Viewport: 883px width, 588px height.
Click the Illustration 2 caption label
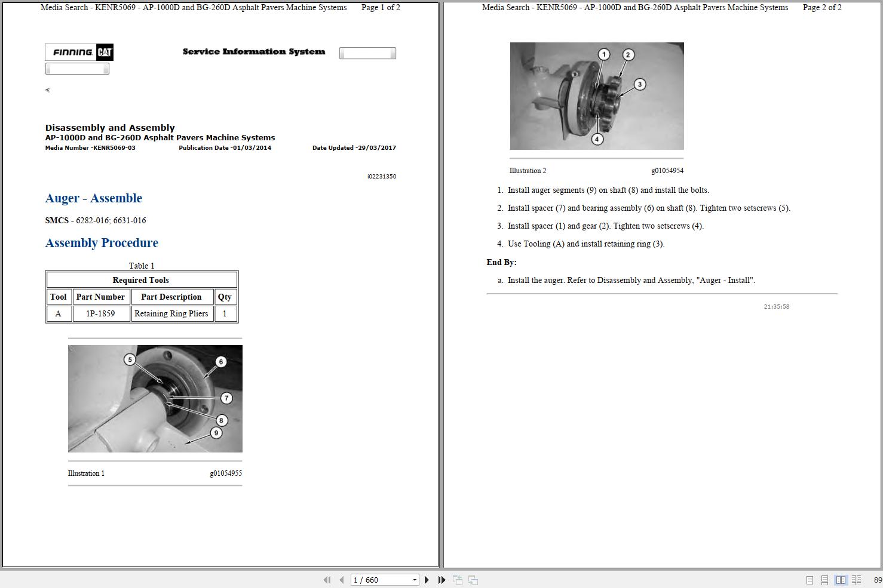click(528, 171)
